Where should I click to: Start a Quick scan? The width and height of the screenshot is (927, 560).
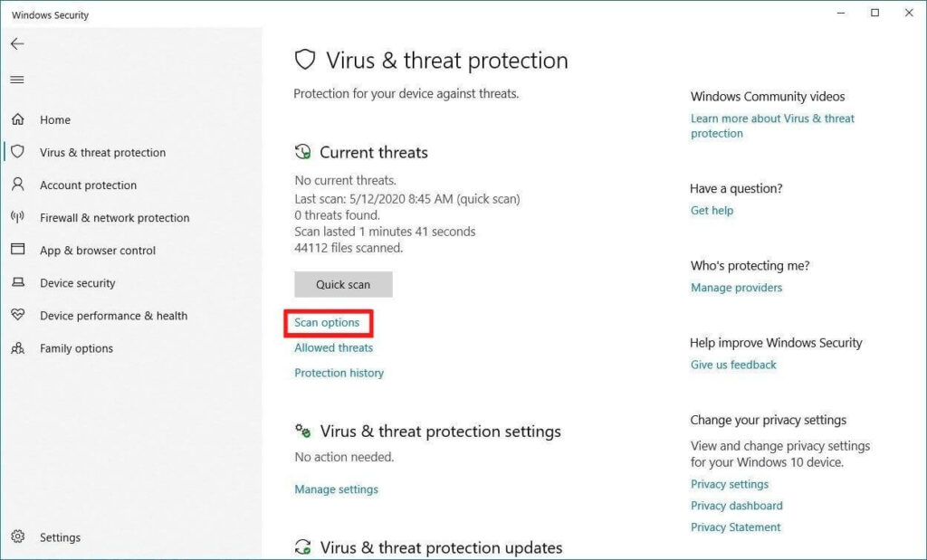[343, 284]
